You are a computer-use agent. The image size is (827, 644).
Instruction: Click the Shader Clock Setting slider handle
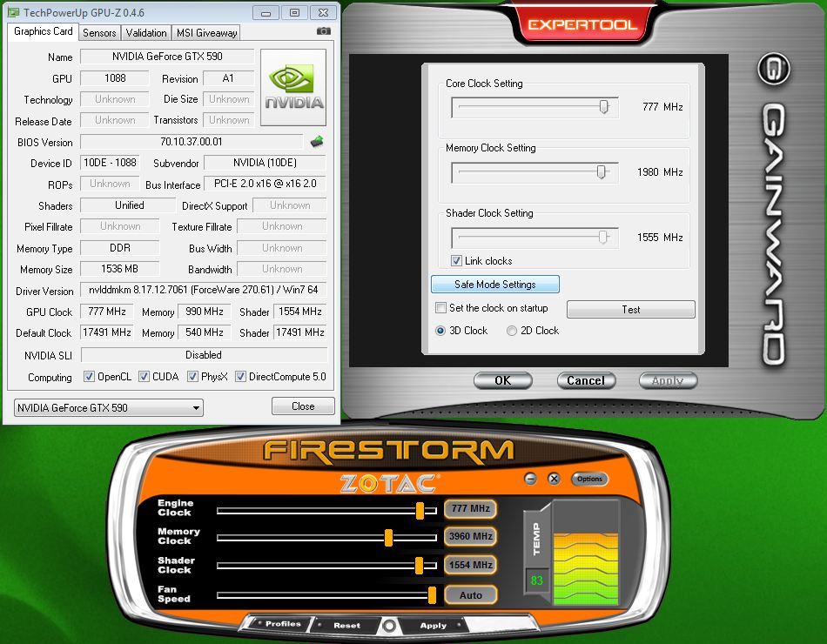click(603, 237)
